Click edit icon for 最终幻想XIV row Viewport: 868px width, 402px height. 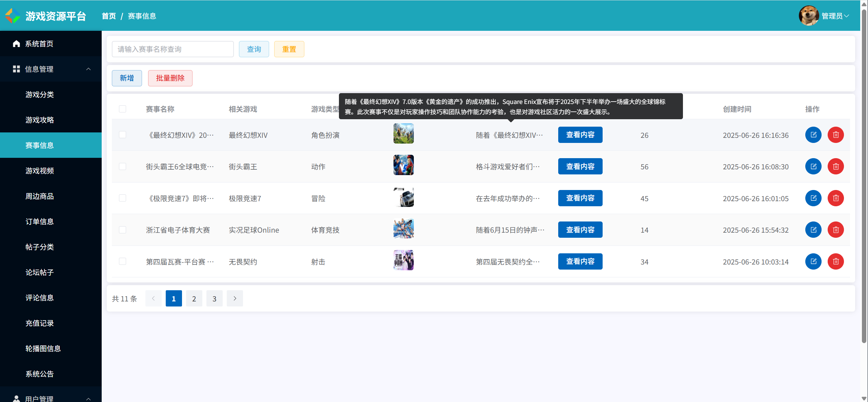813,135
